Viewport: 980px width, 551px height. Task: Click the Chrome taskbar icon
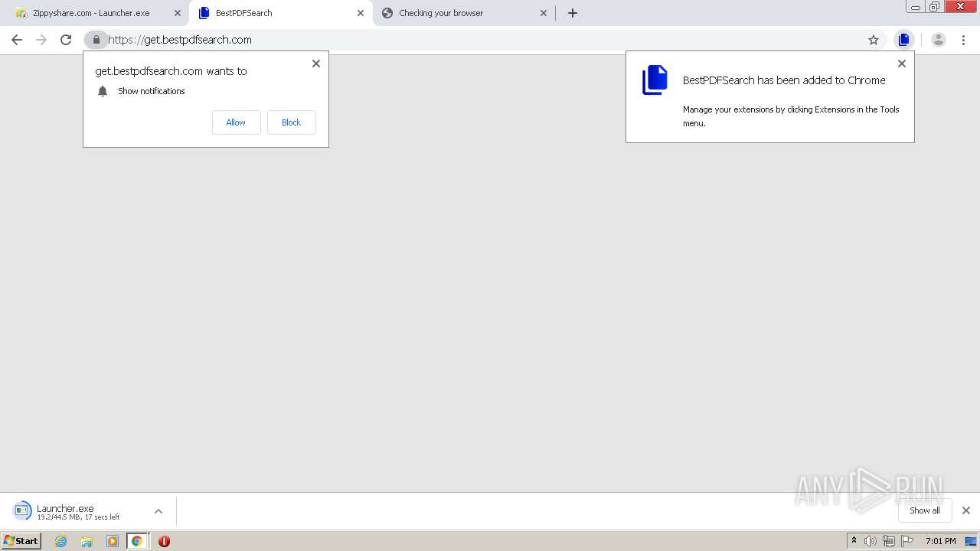coord(137,541)
